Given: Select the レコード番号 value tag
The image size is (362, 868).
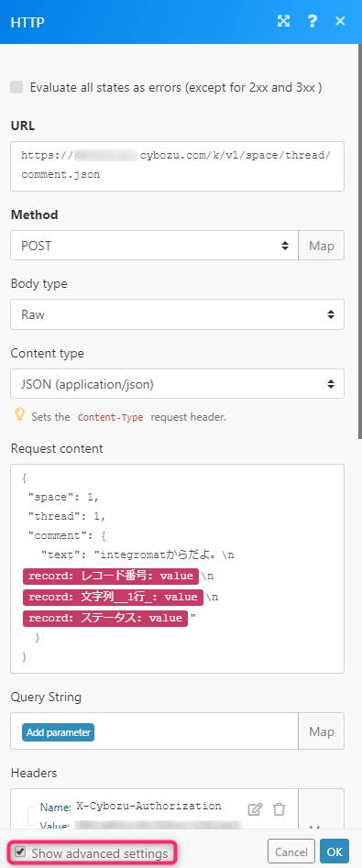Looking at the screenshot, I should (x=110, y=576).
